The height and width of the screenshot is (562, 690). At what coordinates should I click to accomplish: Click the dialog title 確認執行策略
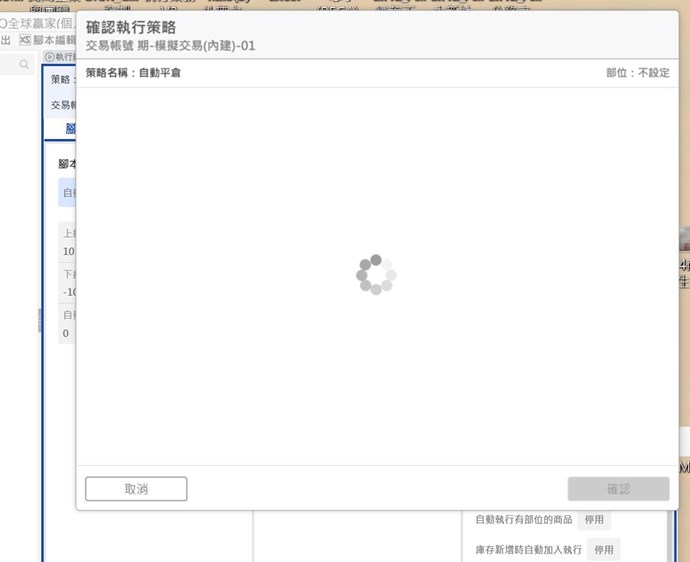(x=131, y=27)
